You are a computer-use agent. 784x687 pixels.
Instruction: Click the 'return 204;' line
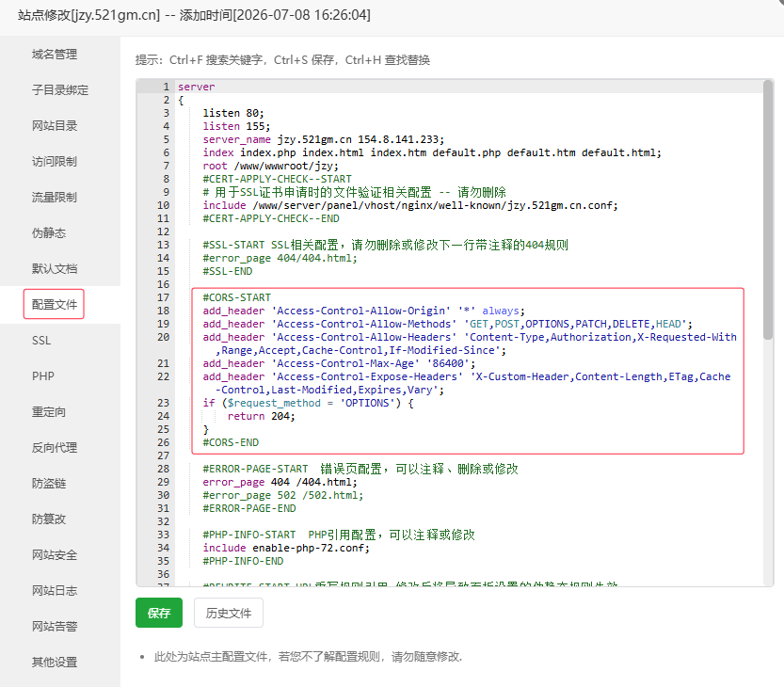point(261,416)
